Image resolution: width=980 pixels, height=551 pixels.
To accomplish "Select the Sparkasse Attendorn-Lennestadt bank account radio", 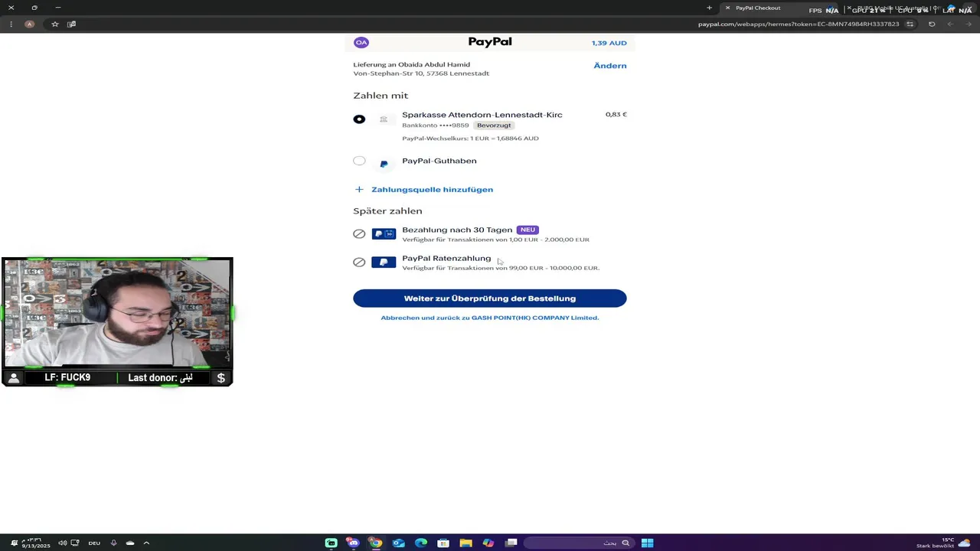I will (359, 119).
